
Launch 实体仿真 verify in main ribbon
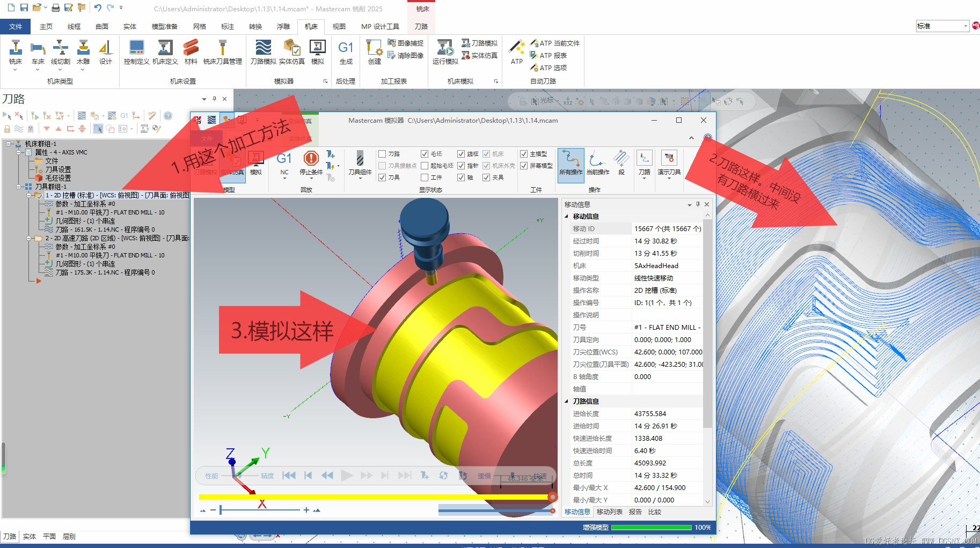292,53
